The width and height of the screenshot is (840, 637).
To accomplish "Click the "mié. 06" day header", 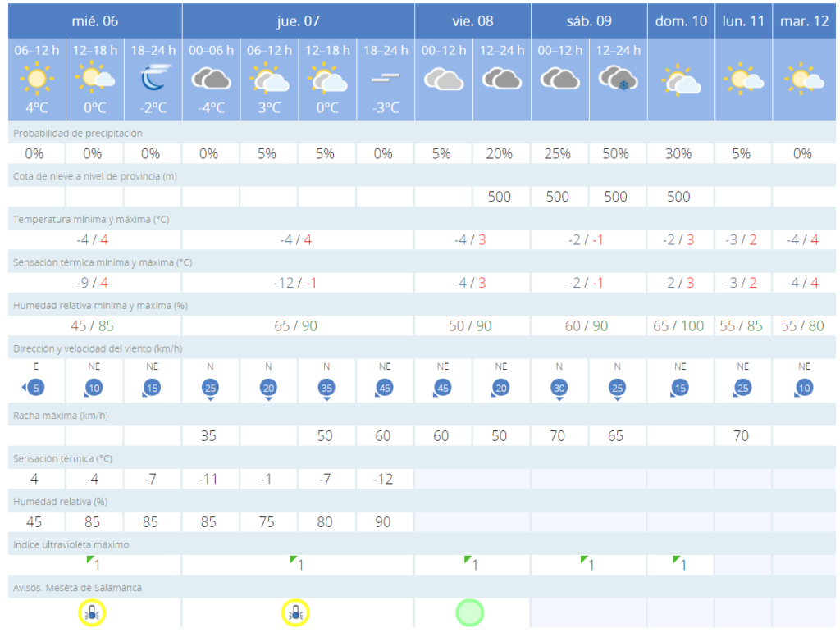I will (x=95, y=20).
